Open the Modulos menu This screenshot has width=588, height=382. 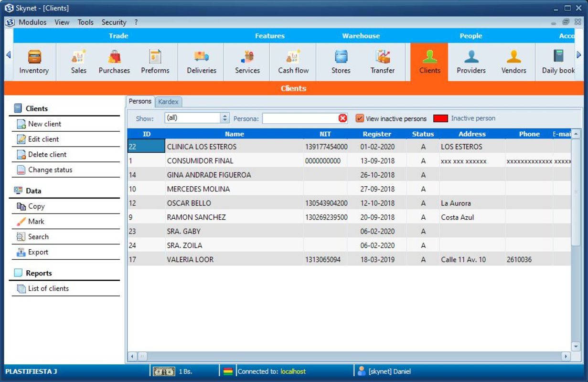pyautogui.click(x=32, y=22)
